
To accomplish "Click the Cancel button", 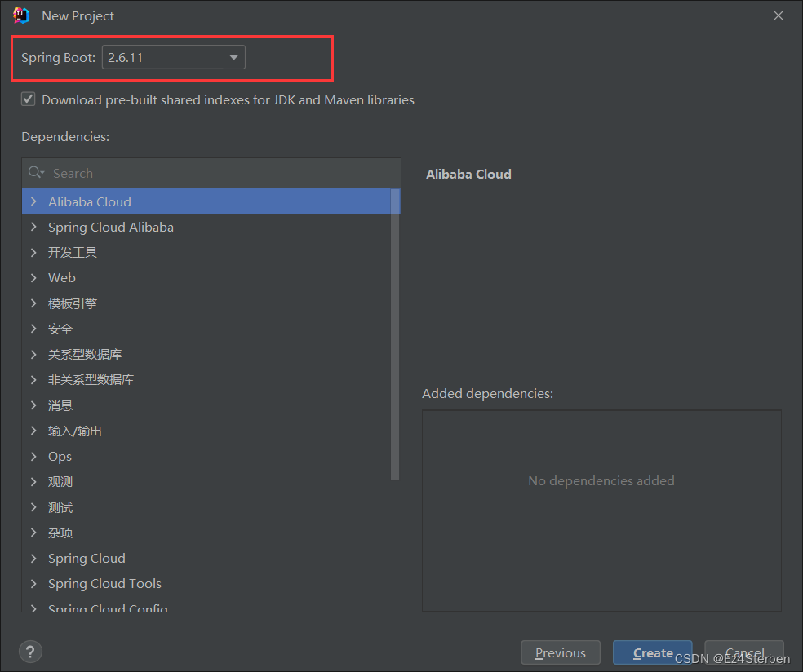I will pyautogui.click(x=744, y=652).
